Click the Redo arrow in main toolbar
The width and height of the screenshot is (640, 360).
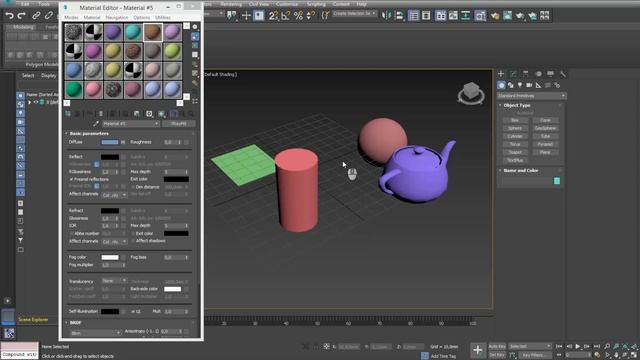click(22, 16)
